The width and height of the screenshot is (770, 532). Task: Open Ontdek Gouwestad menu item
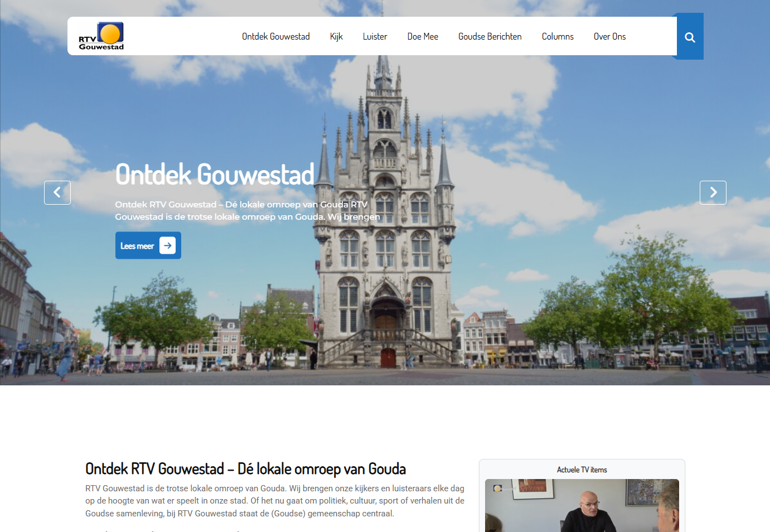(276, 36)
